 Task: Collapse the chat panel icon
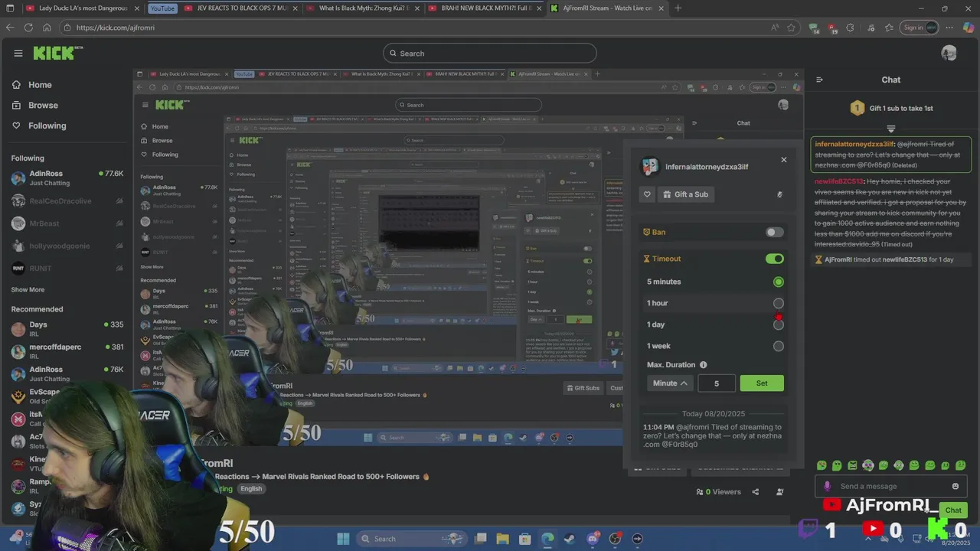[819, 80]
